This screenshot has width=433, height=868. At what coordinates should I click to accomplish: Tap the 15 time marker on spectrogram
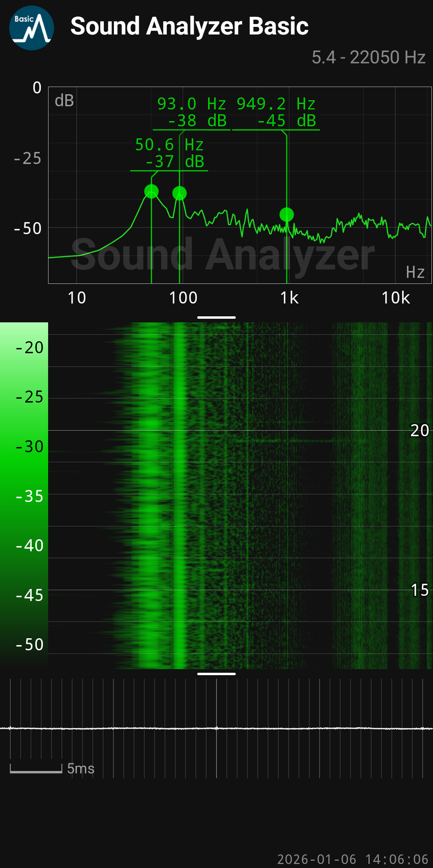coord(419,590)
